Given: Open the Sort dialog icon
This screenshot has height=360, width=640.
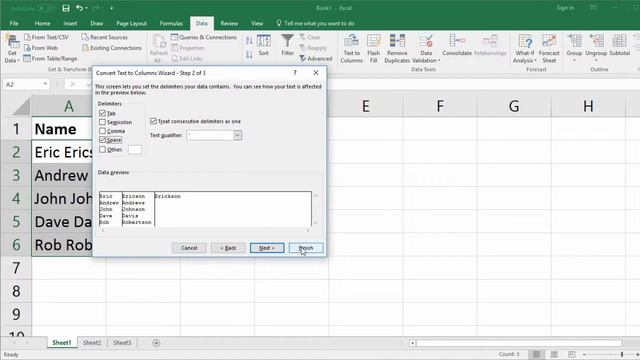Looking at the screenshot, I should (264, 45).
